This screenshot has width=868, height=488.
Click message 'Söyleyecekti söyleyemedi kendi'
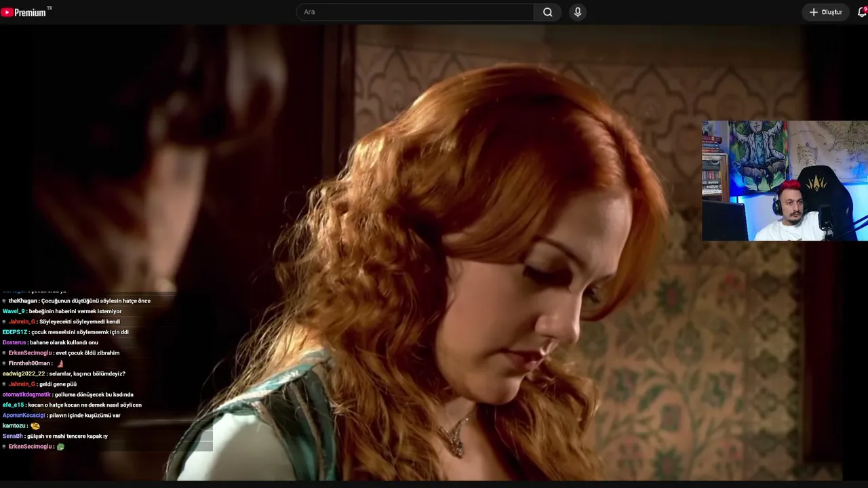[79, 322]
